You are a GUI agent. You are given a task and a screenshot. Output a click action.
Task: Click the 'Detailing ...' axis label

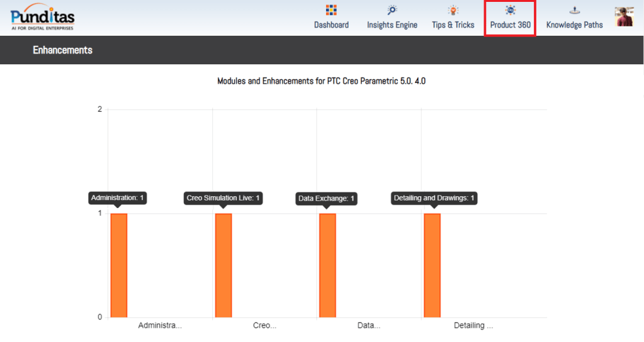(x=473, y=326)
